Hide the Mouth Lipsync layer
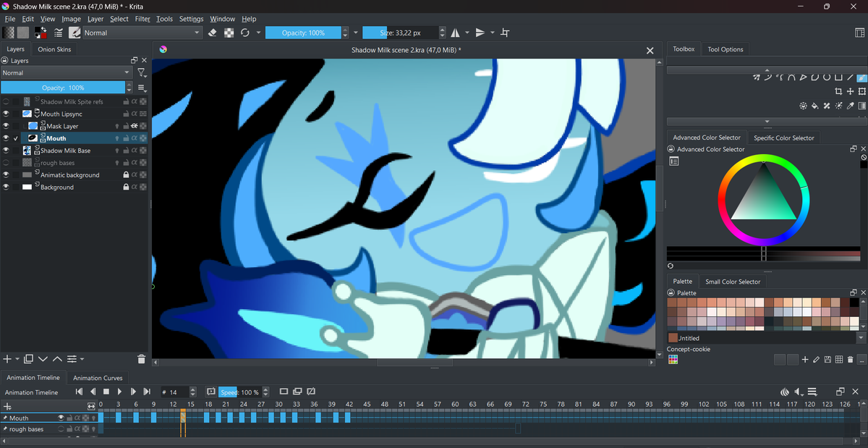Screen dimensions: 868x448 coord(6,114)
